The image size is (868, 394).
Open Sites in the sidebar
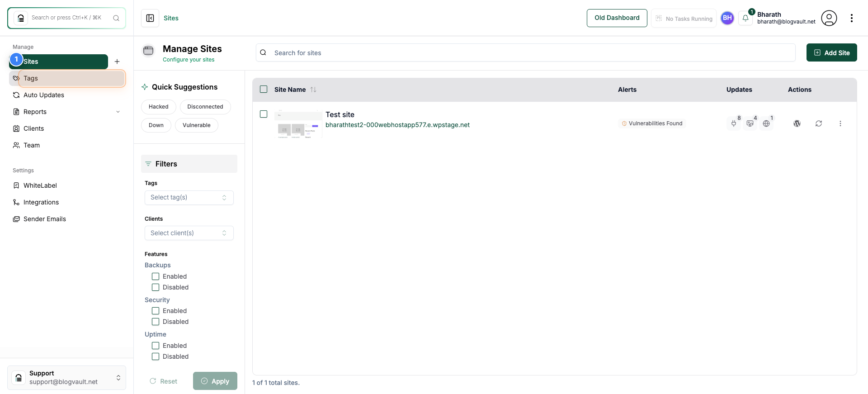58,62
